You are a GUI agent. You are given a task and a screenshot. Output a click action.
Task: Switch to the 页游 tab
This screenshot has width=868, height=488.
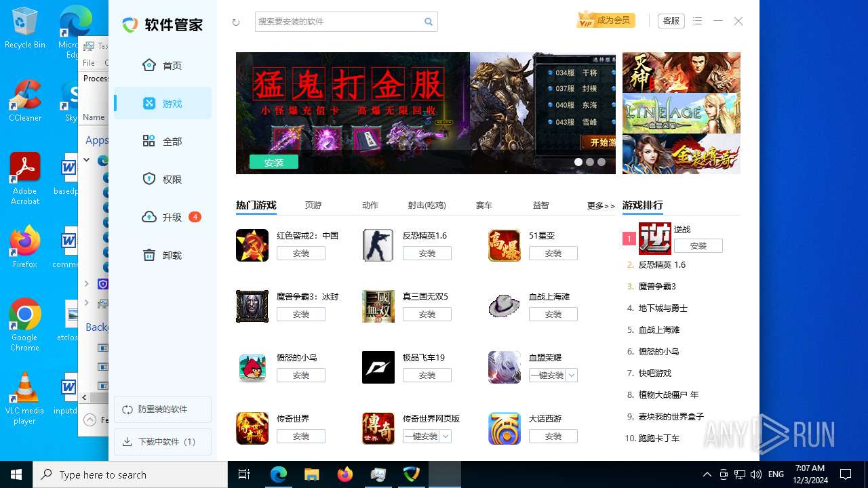point(313,205)
